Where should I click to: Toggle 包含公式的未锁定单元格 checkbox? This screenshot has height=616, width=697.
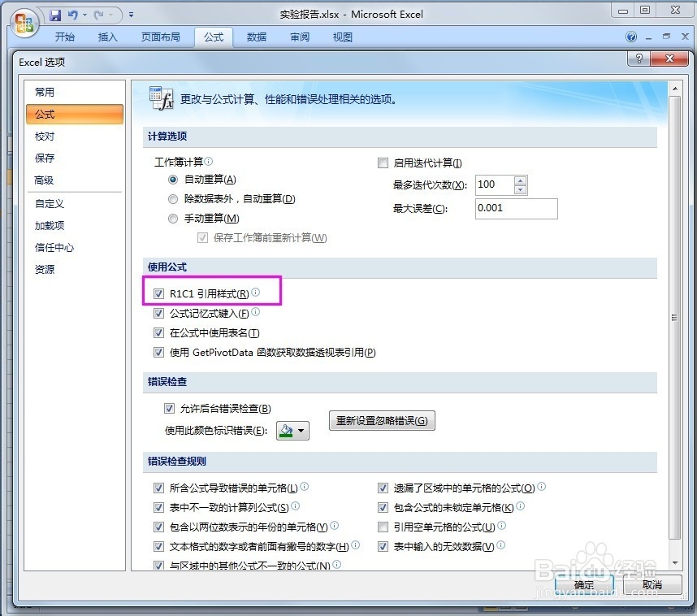[383, 507]
